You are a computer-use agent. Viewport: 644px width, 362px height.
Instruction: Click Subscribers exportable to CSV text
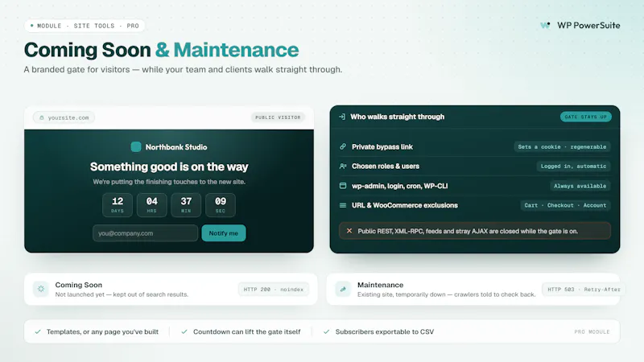tap(385, 331)
